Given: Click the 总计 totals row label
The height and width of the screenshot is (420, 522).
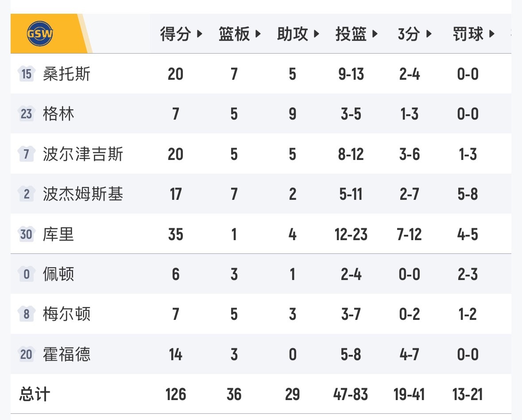Looking at the screenshot, I should [35, 394].
